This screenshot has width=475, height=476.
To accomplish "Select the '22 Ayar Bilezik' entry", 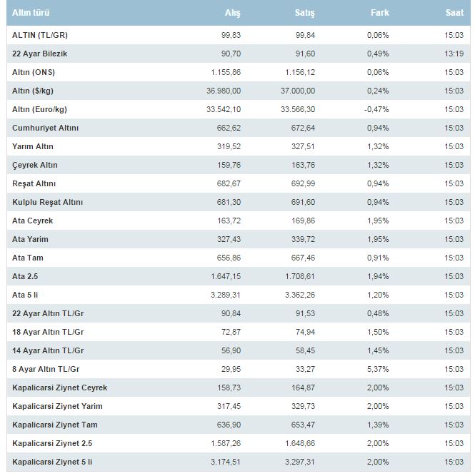I will click(x=41, y=54).
